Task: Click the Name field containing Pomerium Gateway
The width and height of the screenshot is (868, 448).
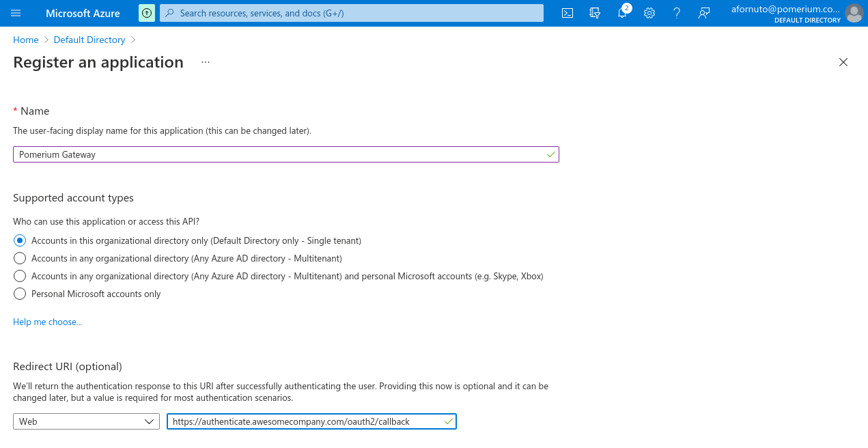Action: [286, 154]
